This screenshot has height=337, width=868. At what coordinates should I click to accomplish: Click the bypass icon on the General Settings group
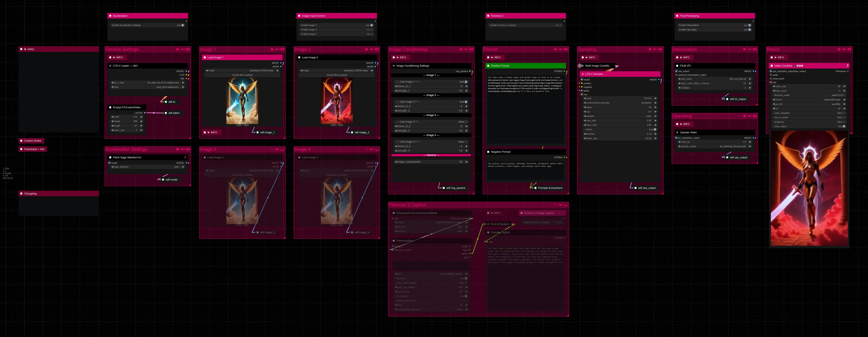[x=183, y=49]
